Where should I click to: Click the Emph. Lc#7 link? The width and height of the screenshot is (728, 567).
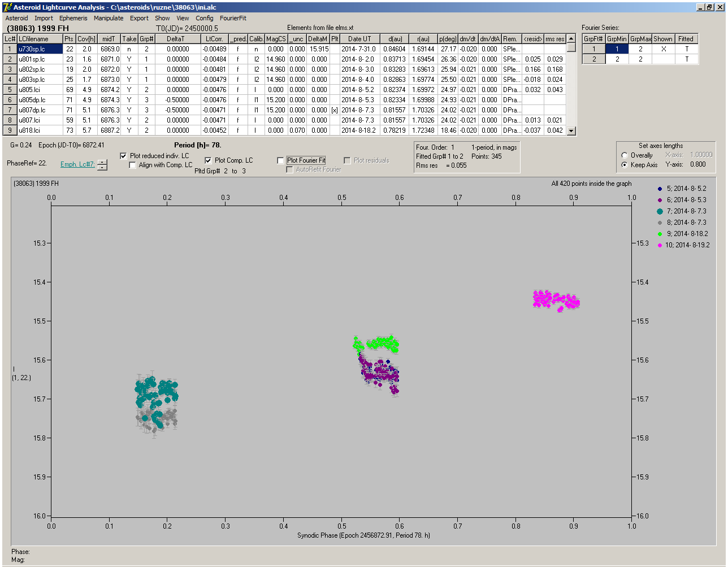(x=77, y=164)
